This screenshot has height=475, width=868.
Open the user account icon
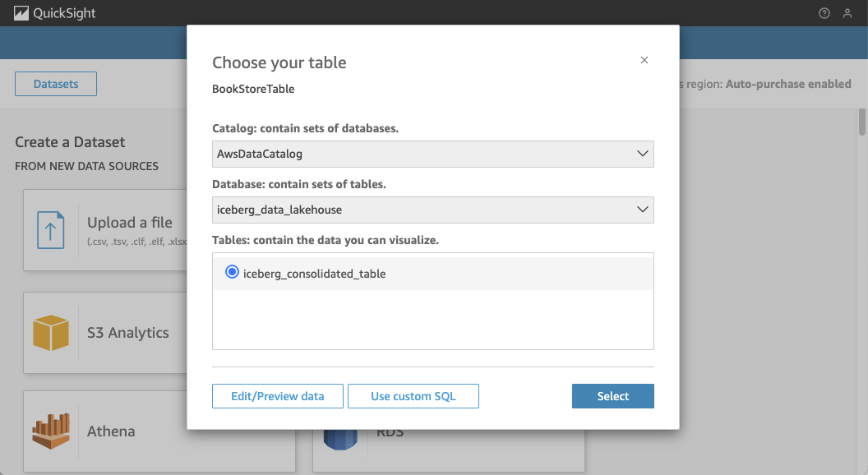point(847,13)
